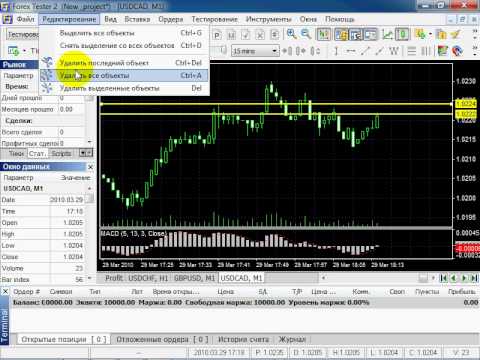Close the 'Окно данных' panel
The image size is (480, 360).
[x=90, y=167]
